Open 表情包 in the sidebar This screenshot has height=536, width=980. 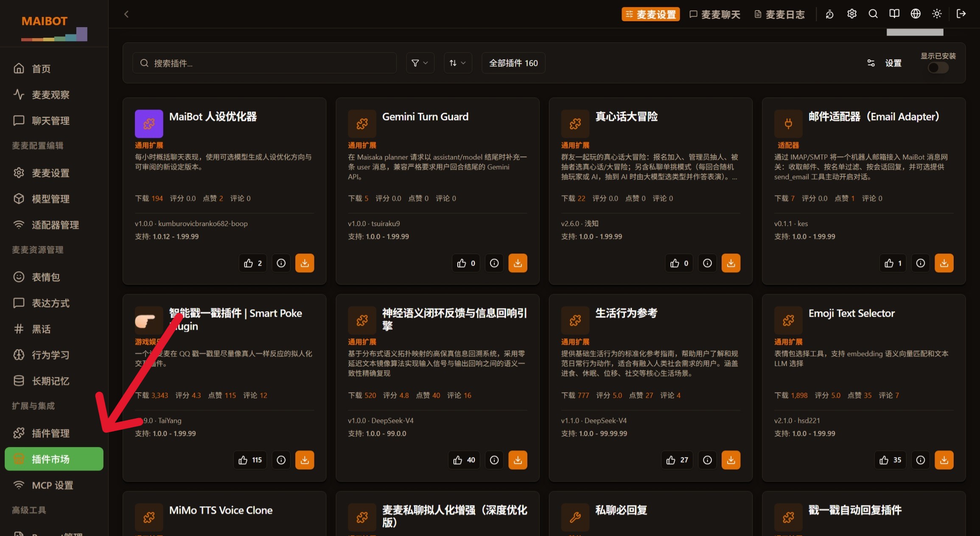point(54,277)
